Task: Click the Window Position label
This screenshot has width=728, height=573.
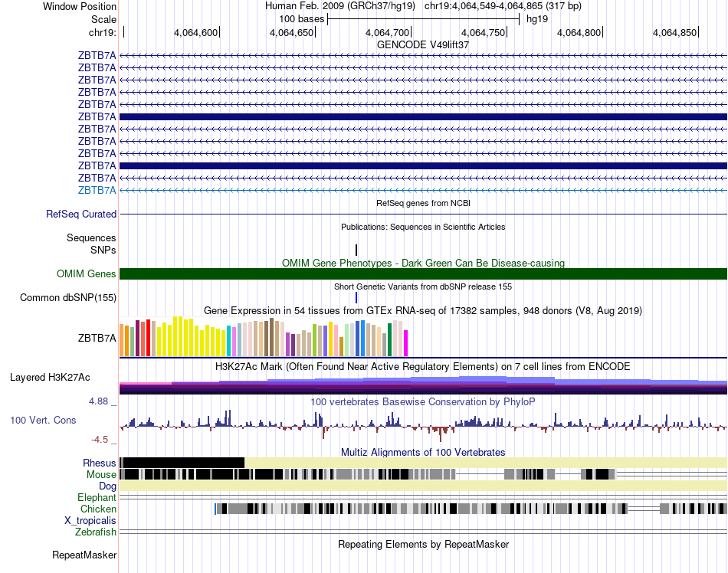Action: click(80, 6)
